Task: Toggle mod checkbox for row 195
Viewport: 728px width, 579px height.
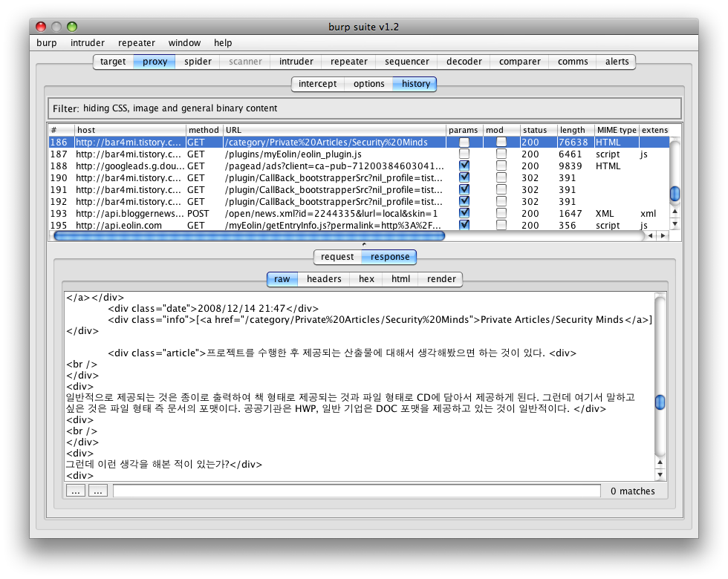Action: (x=501, y=225)
